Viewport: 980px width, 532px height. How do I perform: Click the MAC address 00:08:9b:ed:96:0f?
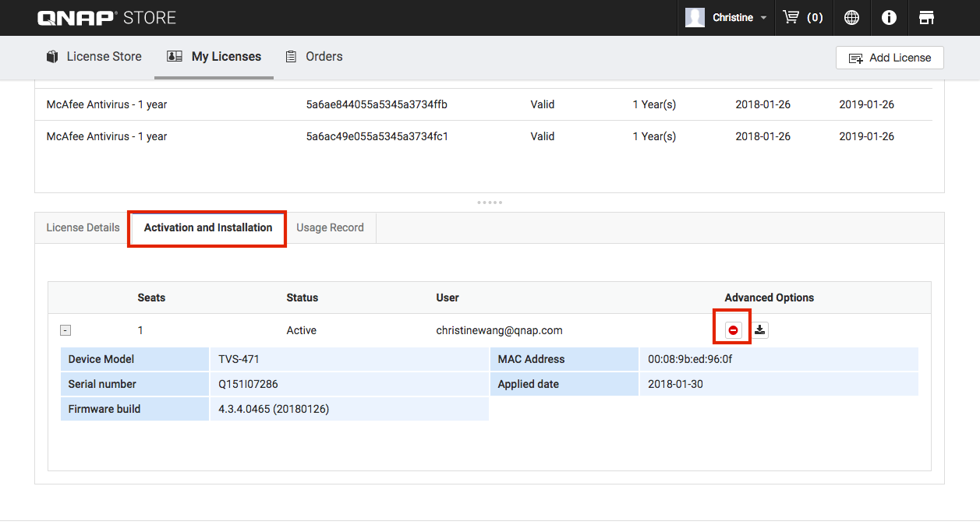click(690, 359)
